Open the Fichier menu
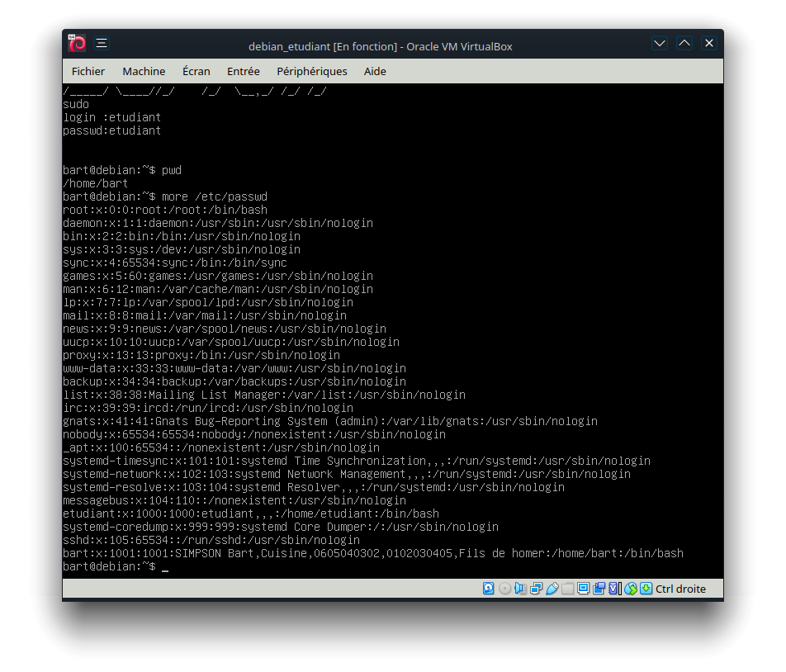 pos(88,71)
